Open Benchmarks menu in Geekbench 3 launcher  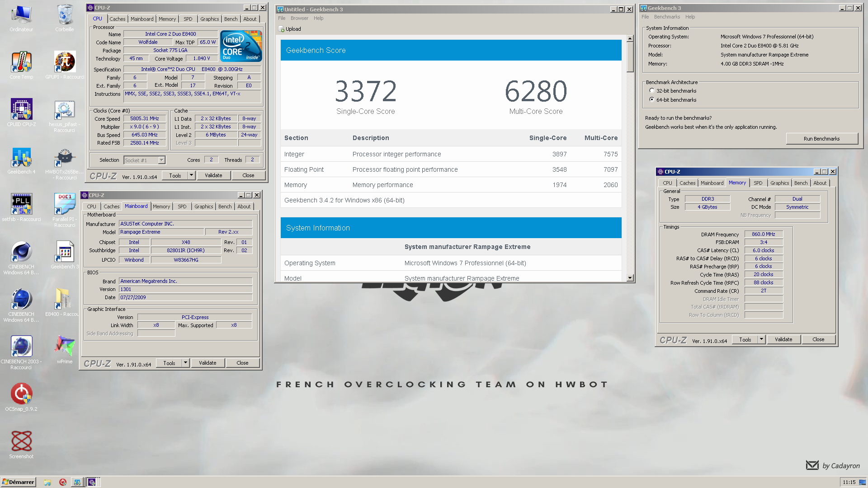coord(667,17)
